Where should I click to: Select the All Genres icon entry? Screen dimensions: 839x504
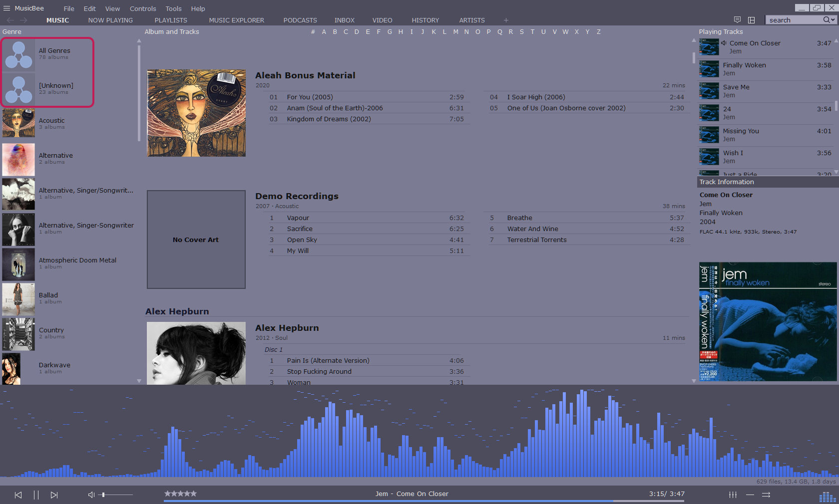point(19,54)
